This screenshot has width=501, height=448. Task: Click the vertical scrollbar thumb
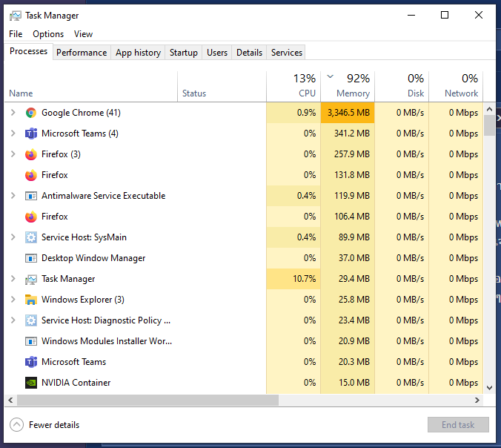point(489,125)
